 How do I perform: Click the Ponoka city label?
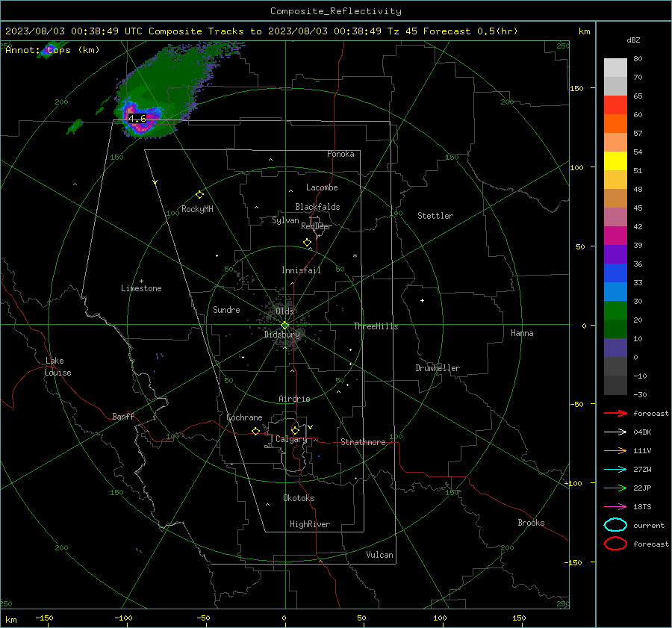340,154
